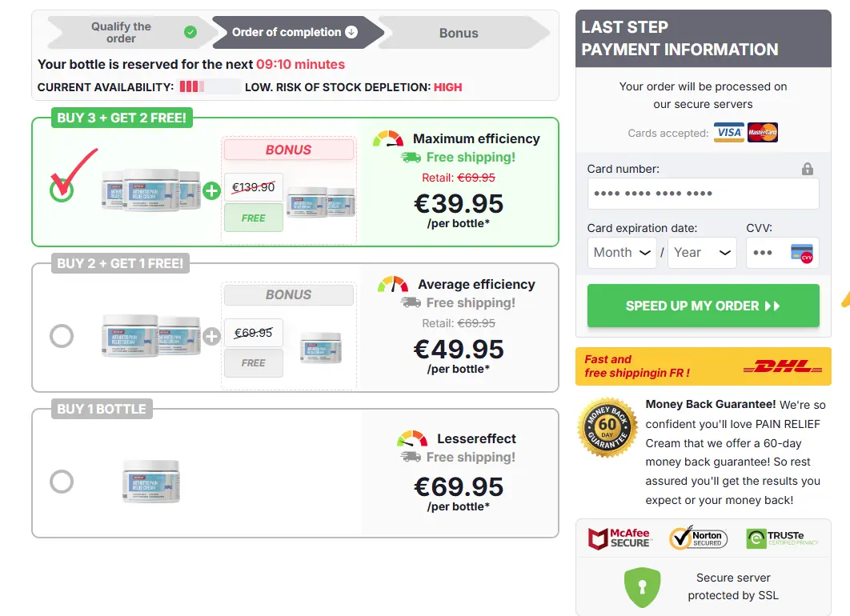Click the card number input field

[x=703, y=194]
